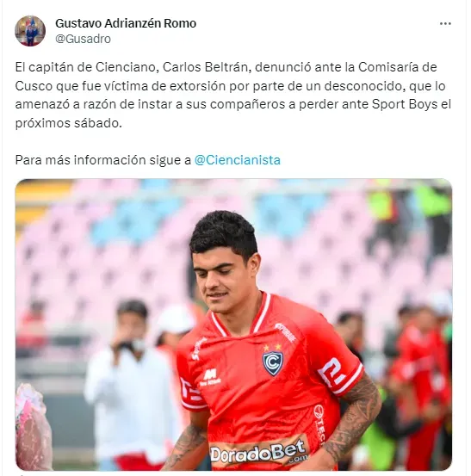Click the Cienciano crest on the jersey
The image size is (471, 476).
point(272,362)
